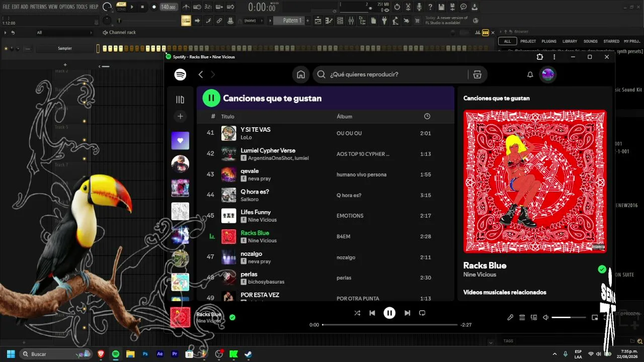Open Spotify notifications bell
This screenshot has width=644, height=362.
pos(530,74)
